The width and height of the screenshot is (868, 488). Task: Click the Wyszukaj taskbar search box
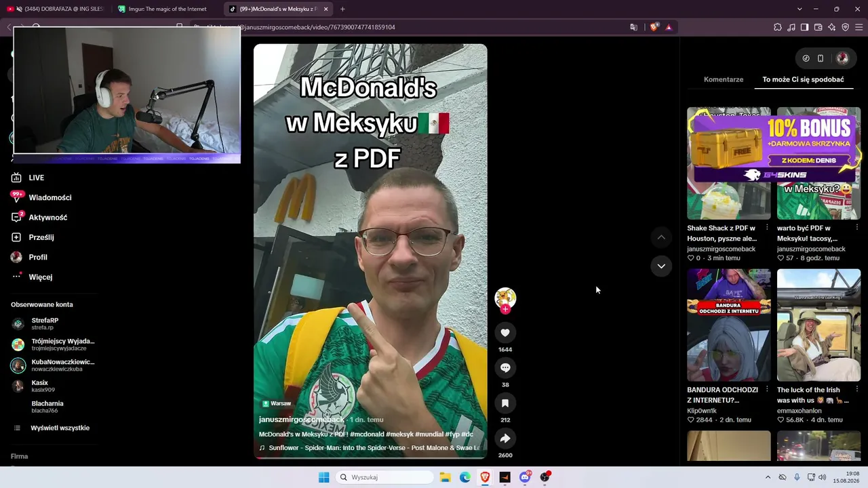384,477
